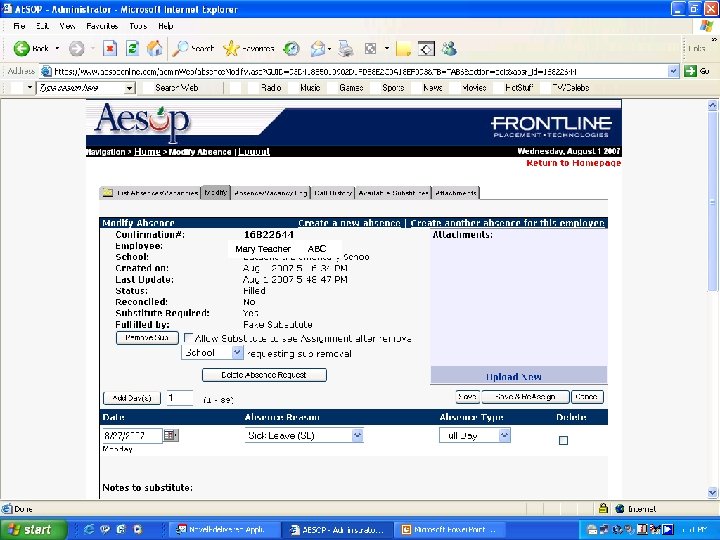Click the browser address URL field
The height and width of the screenshot is (540, 720).
coord(354,71)
